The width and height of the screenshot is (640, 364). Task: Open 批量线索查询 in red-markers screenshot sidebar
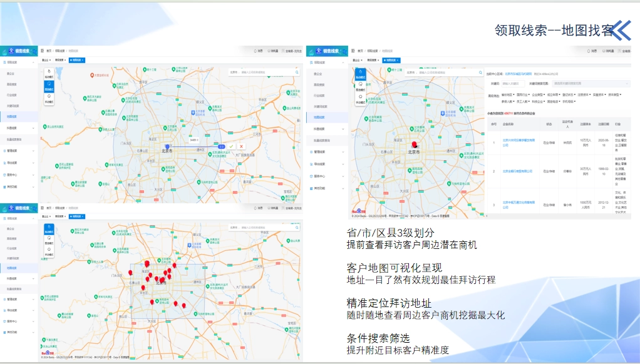coord(19,288)
